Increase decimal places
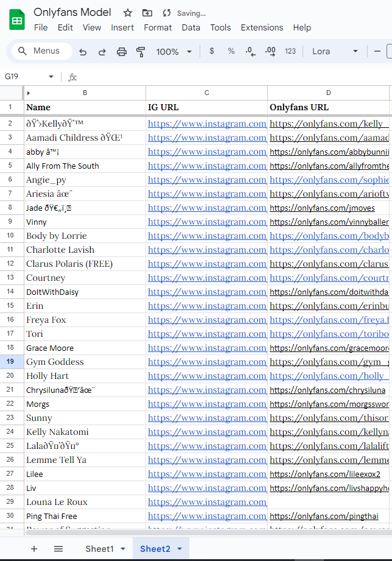 270,52
